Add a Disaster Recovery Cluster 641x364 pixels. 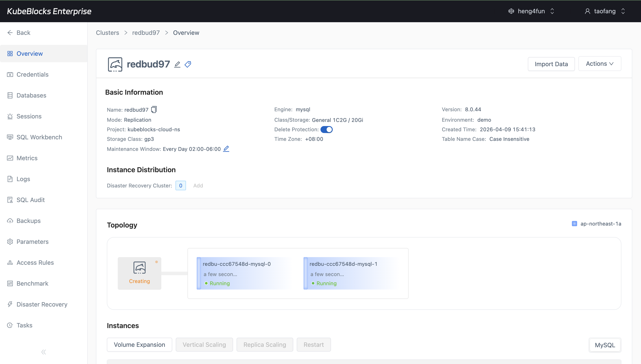click(198, 185)
